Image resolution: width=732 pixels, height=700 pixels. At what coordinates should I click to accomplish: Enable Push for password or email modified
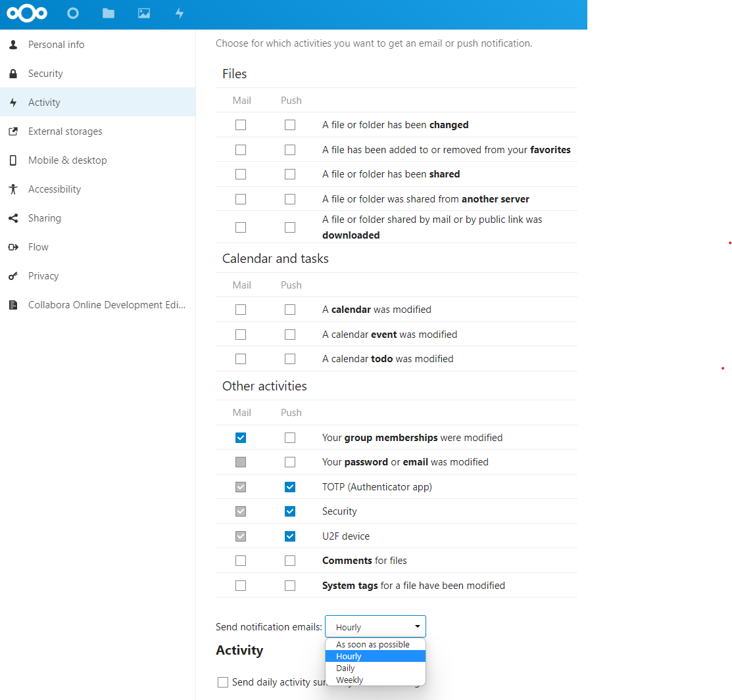tap(290, 462)
